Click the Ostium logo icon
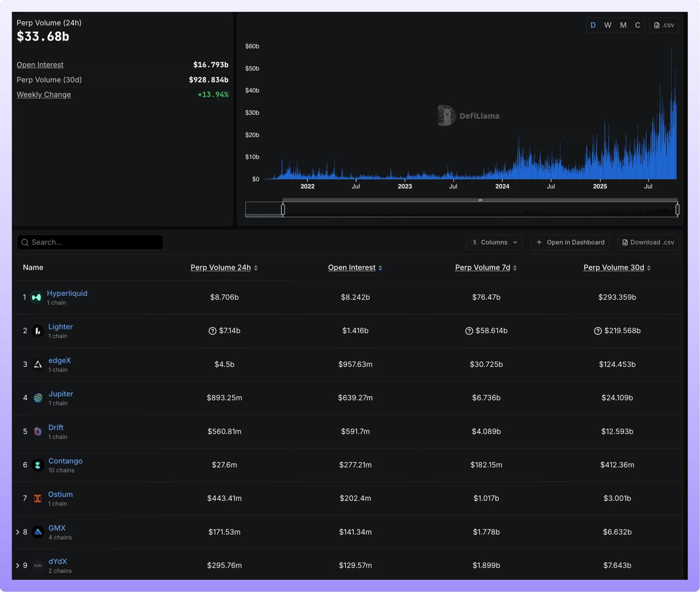Viewport: 700px width, 592px height. tap(38, 498)
